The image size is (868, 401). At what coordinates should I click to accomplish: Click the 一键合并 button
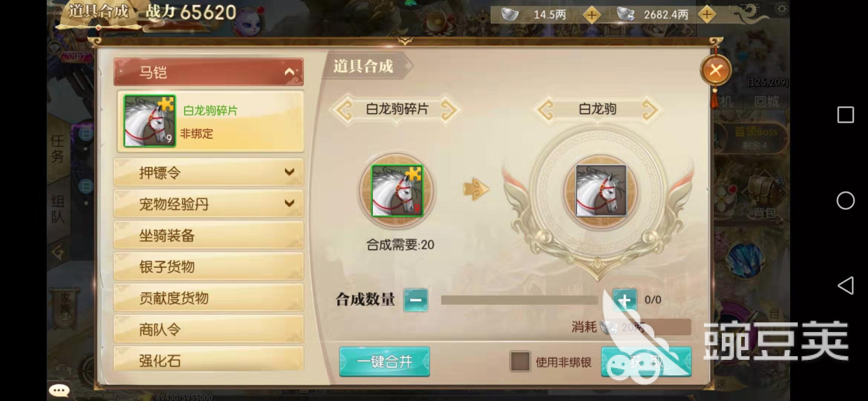point(384,361)
